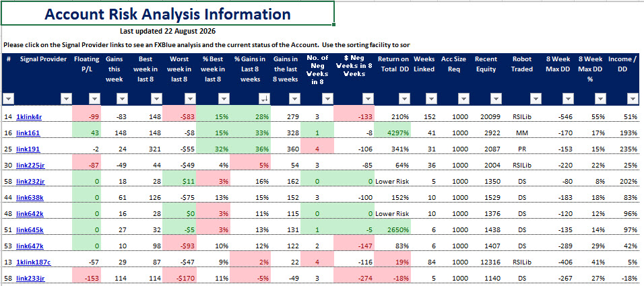Open $ Neg Weeks in 8 Weeks filter

tap(368, 98)
